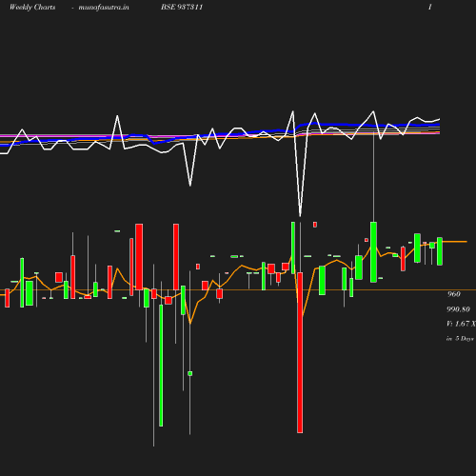Click the long green candlestick near the chart's lower middle
Viewport: 476px width, 476px height.
click(161, 366)
